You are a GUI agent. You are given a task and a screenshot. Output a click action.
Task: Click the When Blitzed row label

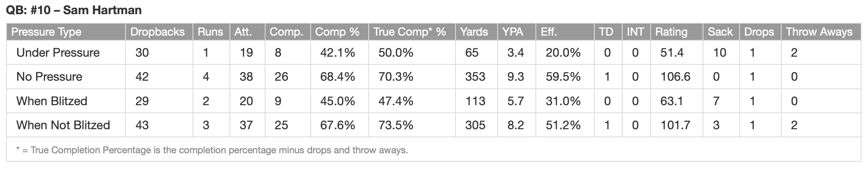point(52,101)
